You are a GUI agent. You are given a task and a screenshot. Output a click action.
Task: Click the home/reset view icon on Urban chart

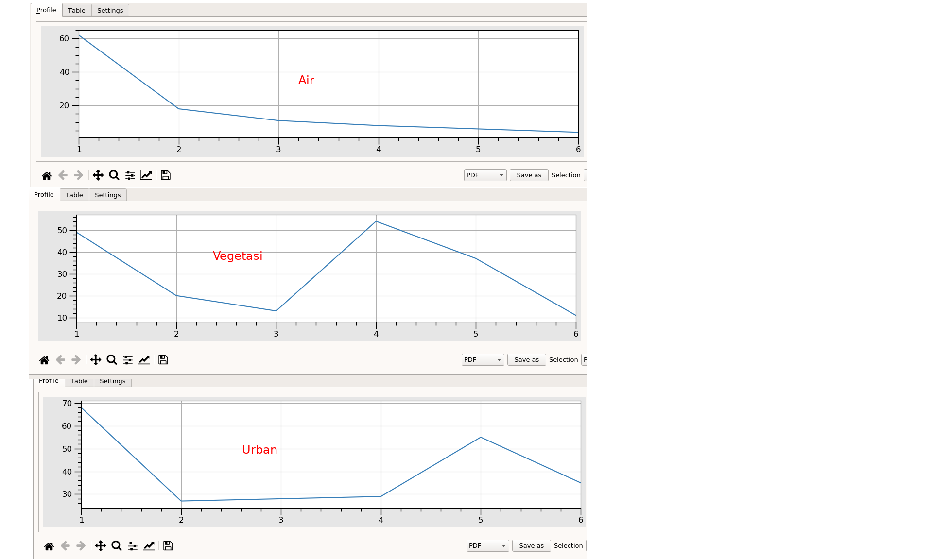[x=45, y=545]
